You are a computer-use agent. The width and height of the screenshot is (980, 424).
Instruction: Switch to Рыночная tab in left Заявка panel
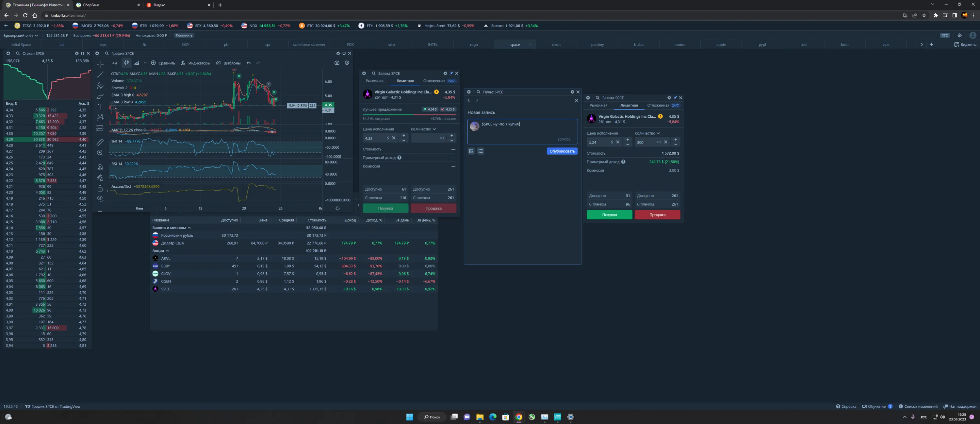[x=374, y=81]
